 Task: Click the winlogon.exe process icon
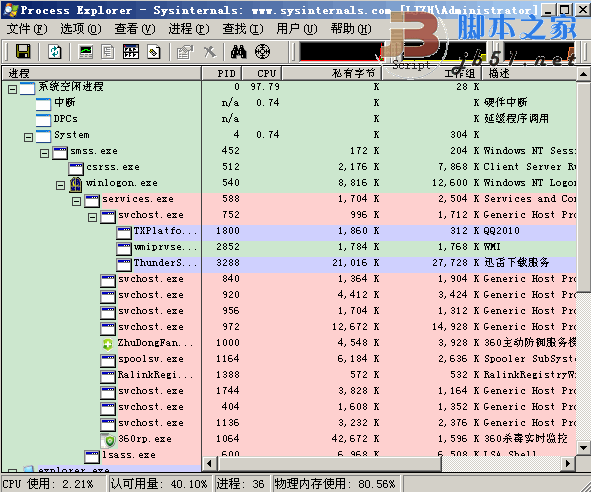76,184
